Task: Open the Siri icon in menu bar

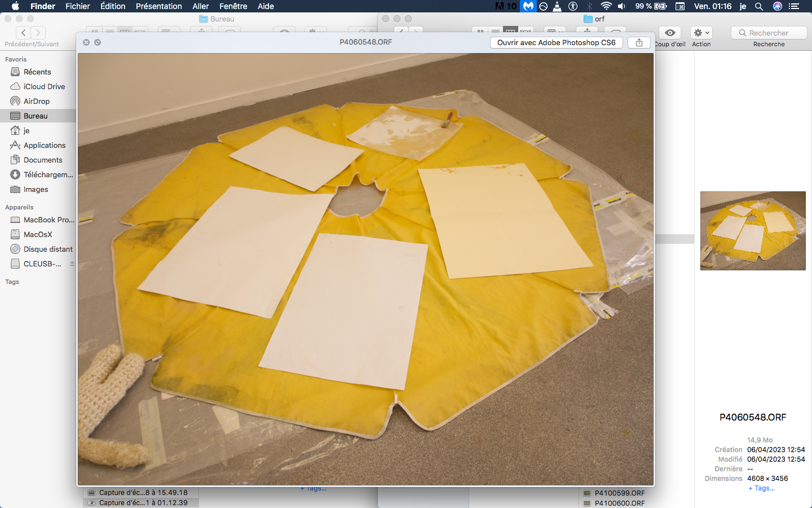Action: click(x=778, y=6)
